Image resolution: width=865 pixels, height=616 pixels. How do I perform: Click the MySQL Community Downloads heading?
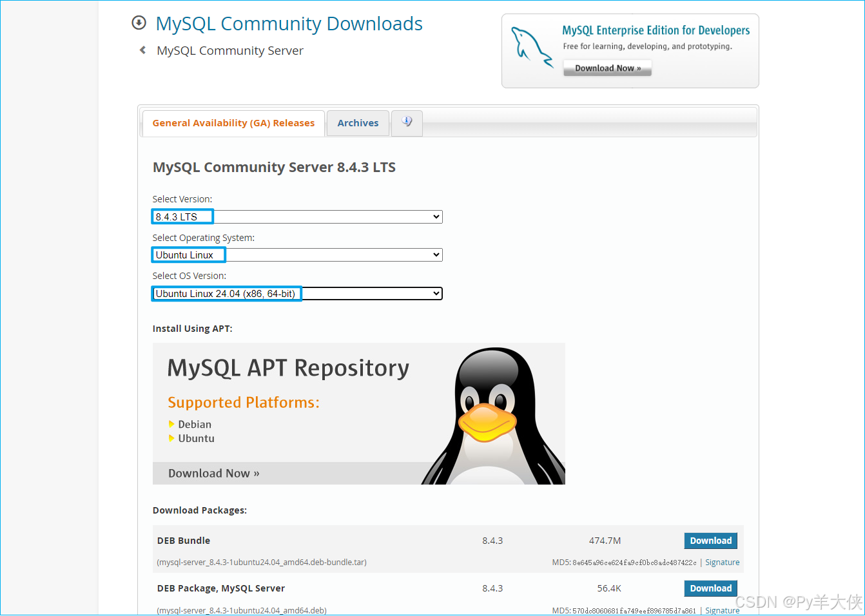[x=289, y=24]
